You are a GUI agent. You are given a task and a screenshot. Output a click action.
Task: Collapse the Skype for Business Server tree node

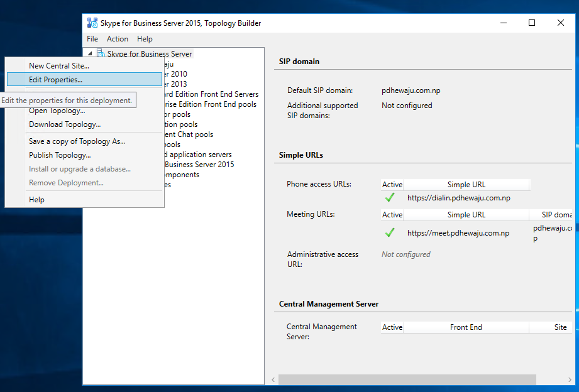click(90, 53)
